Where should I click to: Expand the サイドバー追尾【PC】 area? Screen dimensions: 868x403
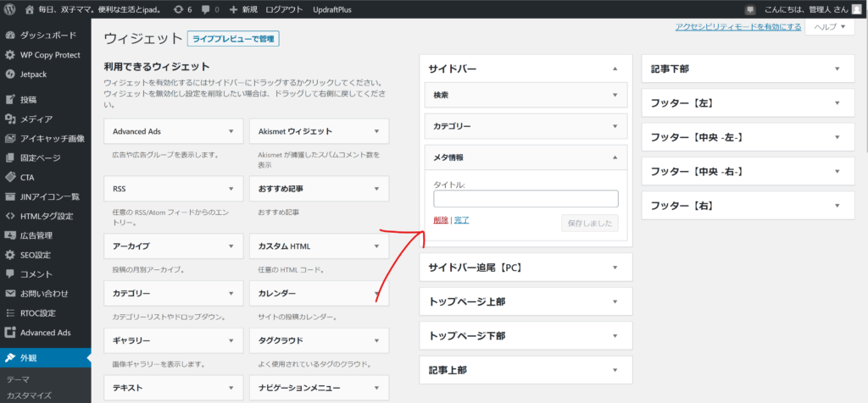615,268
